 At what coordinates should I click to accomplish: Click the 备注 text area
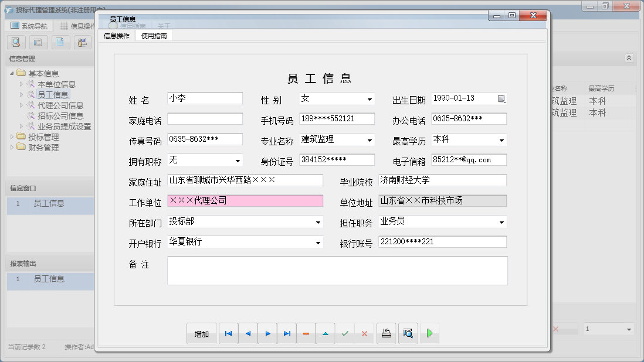tap(337, 271)
